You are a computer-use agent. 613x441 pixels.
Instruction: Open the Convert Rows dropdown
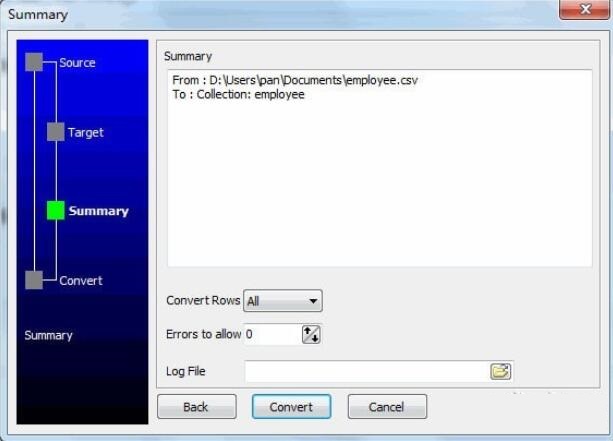click(283, 301)
